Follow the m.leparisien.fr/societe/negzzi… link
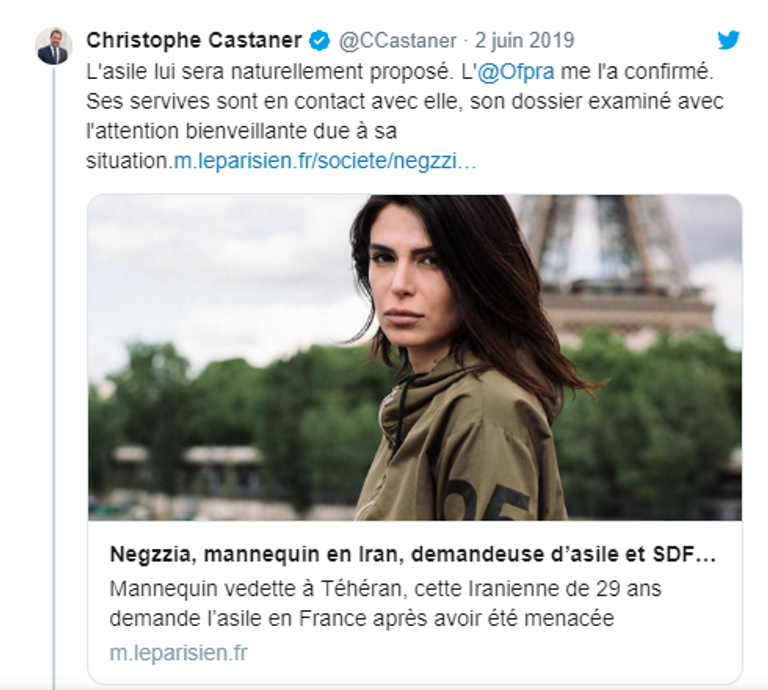 coord(325,161)
